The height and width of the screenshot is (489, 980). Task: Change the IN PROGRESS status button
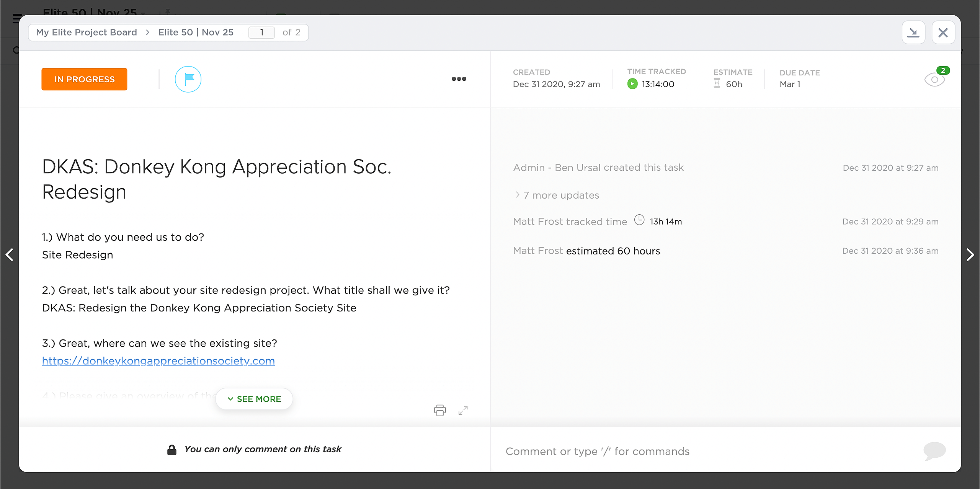click(84, 79)
